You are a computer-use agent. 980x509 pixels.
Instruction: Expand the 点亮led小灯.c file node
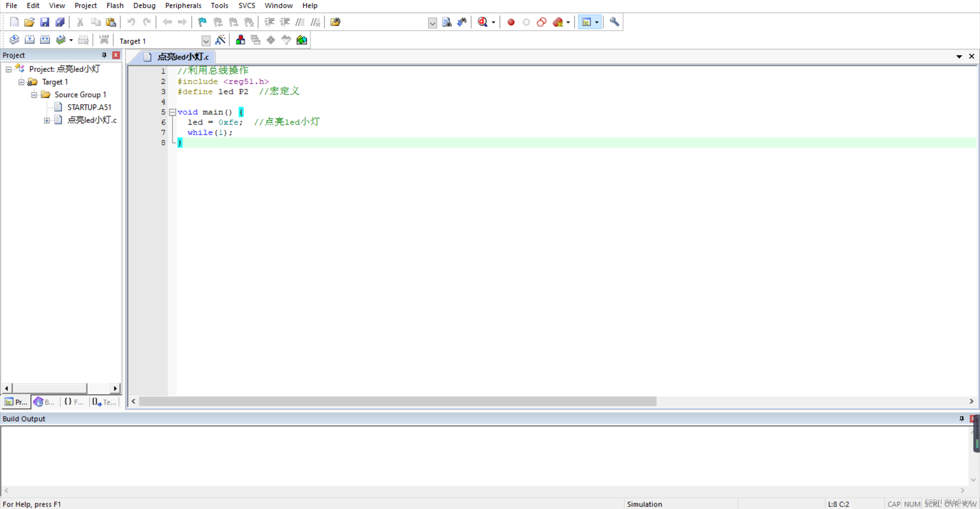(x=47, y=120)
